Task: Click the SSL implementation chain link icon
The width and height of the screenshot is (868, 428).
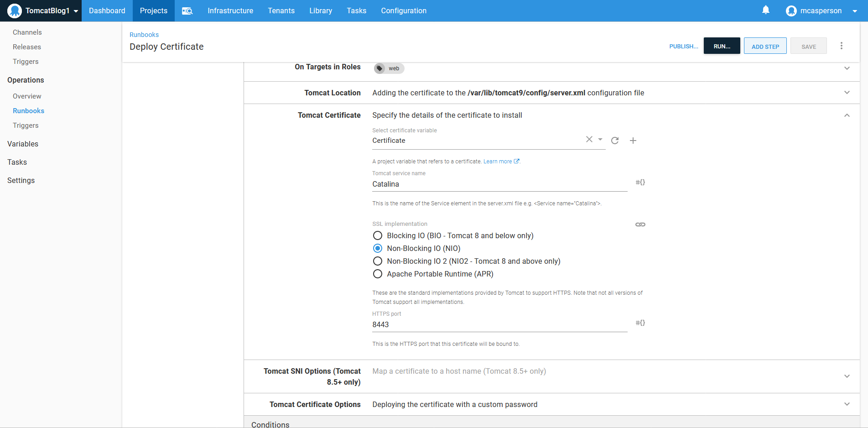Action: (x=640, y=224)
